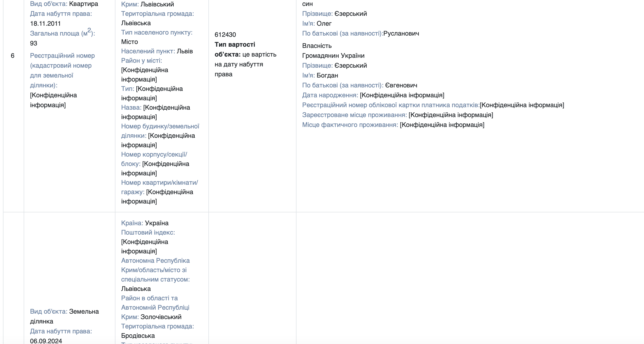Click the object value 612430

[225, 35]
